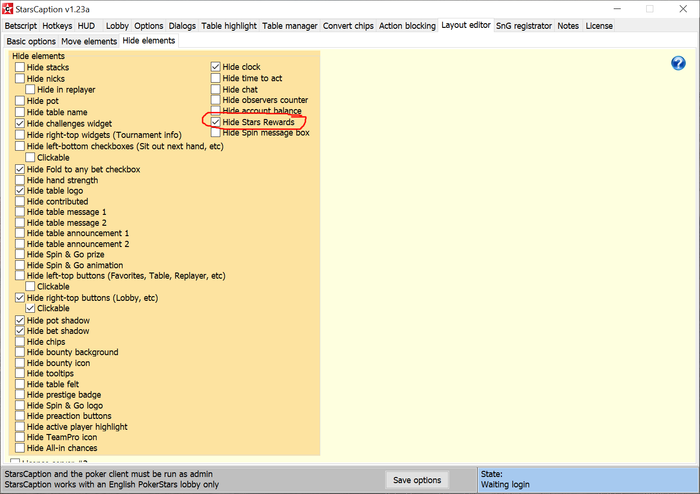Check Hide table message 1
The width and height of the screenshot is (700, 494).
coord(20,212)
